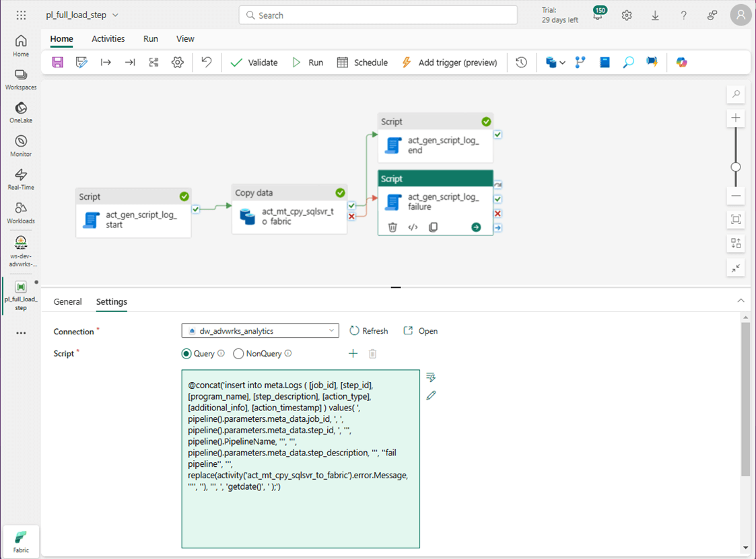Click on-completion blue arrow of failure script
This screenshot has height=559, width=756.
[497, 227]
